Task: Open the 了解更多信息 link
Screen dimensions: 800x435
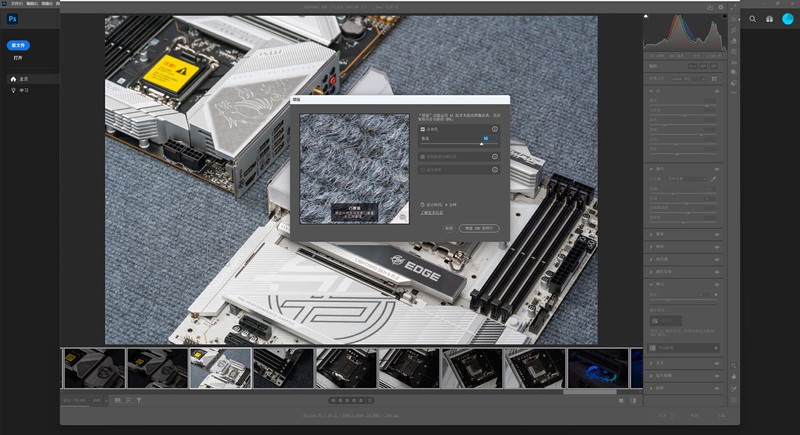Action: pos(432,213)
